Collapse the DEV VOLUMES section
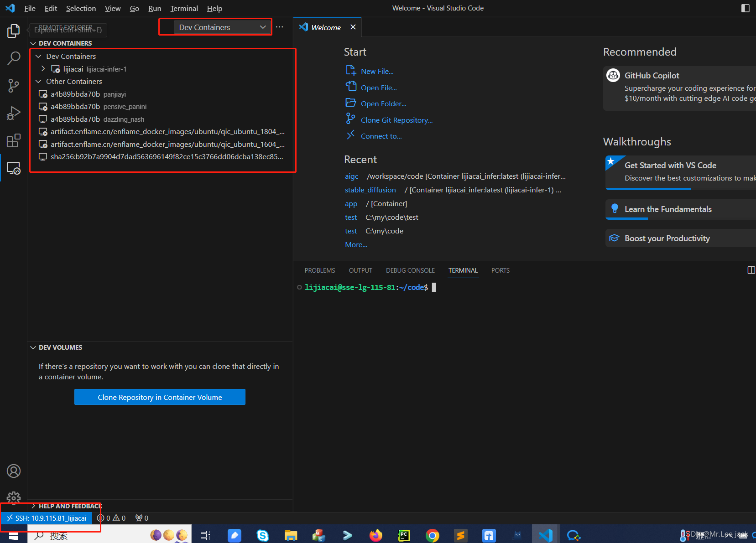This screenshot has height=543, width=756. (x=33, y=347)
